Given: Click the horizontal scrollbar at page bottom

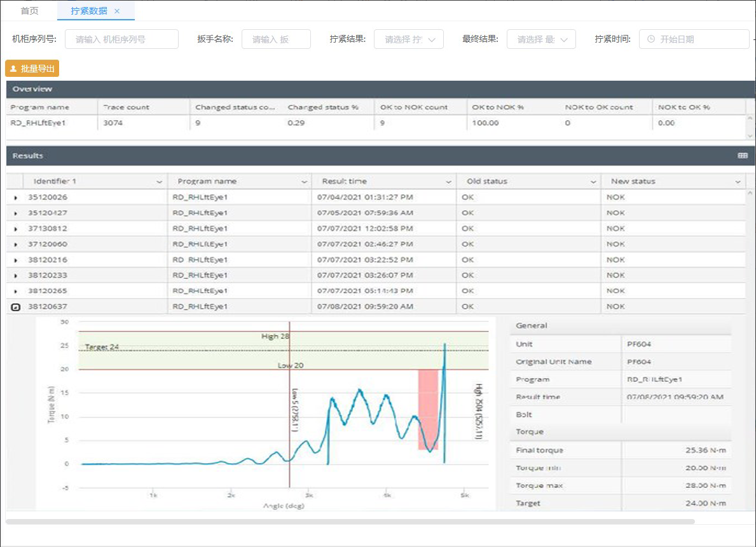Looking at the screenshot, I should [x=350, y=522].
